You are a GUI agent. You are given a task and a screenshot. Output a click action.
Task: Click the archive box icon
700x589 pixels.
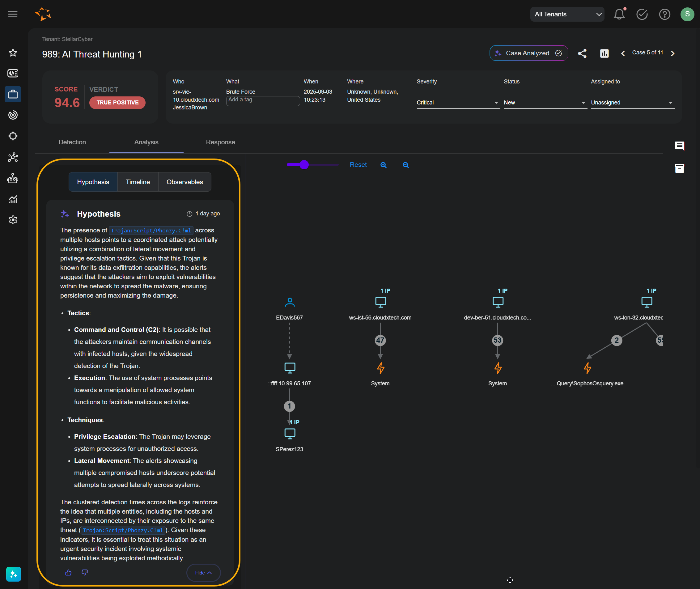point(679,168)
